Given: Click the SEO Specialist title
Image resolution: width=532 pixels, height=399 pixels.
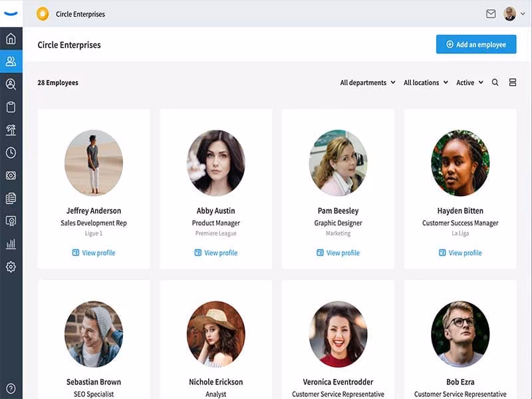Looking at the screenshot, I should tap(94, 394).
